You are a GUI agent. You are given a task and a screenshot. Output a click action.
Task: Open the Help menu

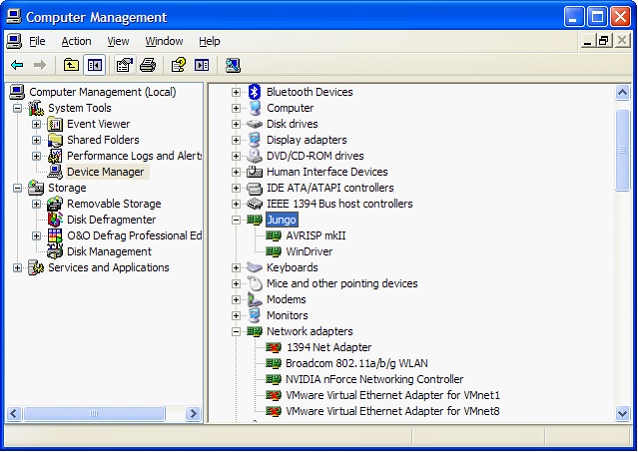[x=210, y=41]
